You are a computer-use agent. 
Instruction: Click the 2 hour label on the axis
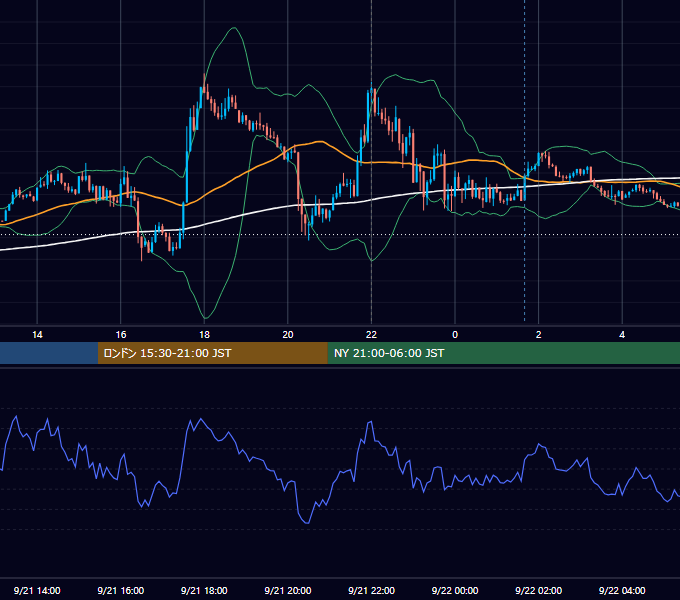[539, 335]
